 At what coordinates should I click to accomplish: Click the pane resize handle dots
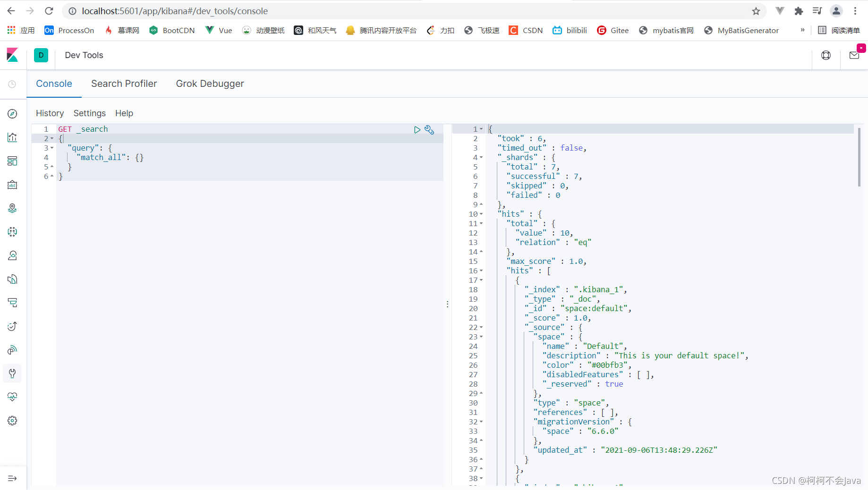point(448,304)
